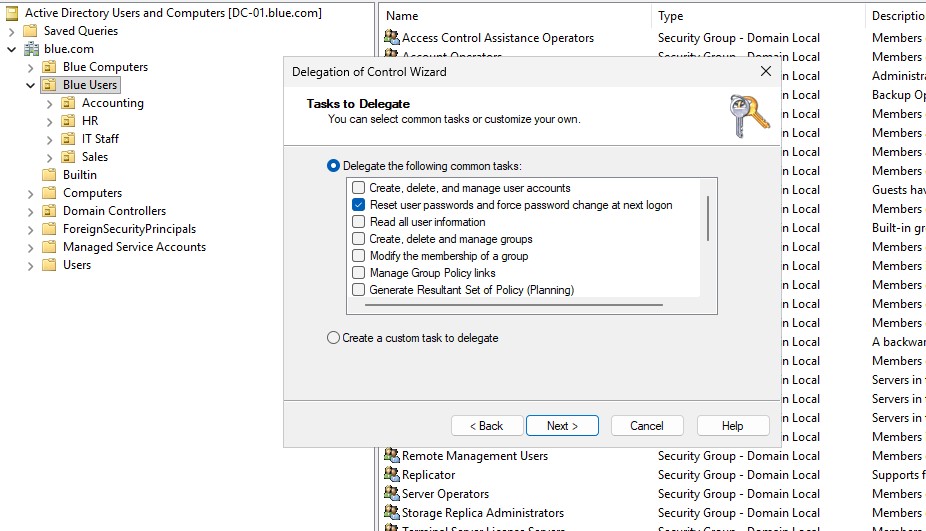Enable 'Manage Group Policy links' checkbox
926x531 pixels.
tap(358, 273)
